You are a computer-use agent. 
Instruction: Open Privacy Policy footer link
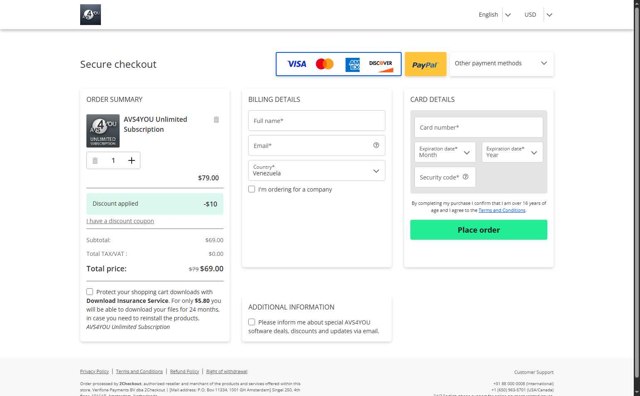[94, 371]
